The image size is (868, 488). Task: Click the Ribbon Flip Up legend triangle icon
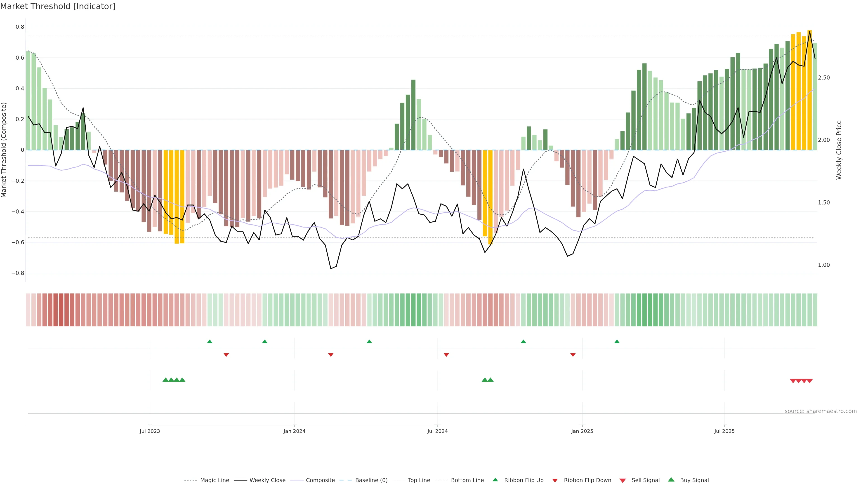[x=495, y=480]
